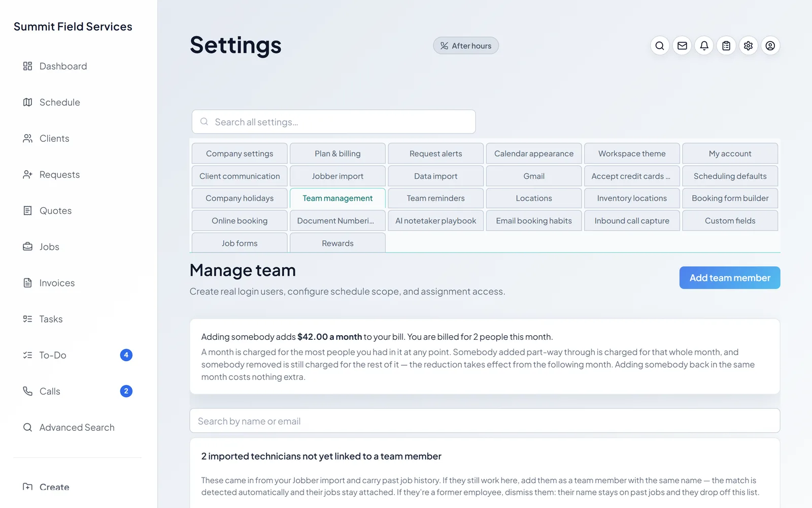Open the Plan & billing tab
812x508 pixels.
pos(337,153)
